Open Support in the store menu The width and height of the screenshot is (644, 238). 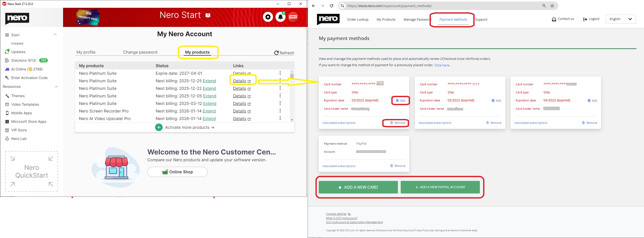pos(481,20)
